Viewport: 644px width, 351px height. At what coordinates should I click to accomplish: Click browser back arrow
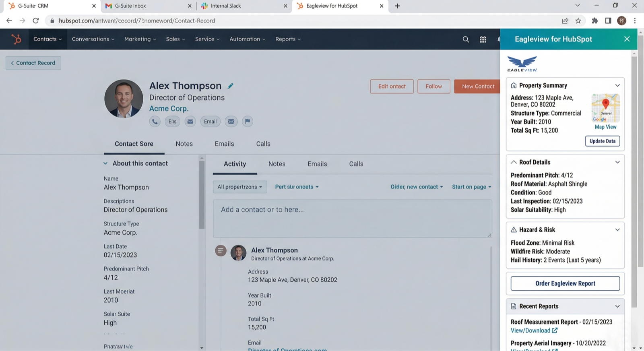click(9, 21)
